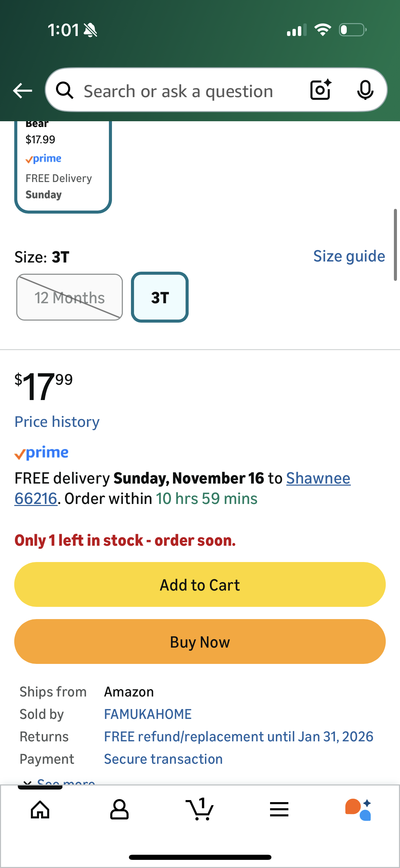Viewport: 400px width, 868px height.
Task: Open FREE refund/replacement return details
Action: click(239, 737)
